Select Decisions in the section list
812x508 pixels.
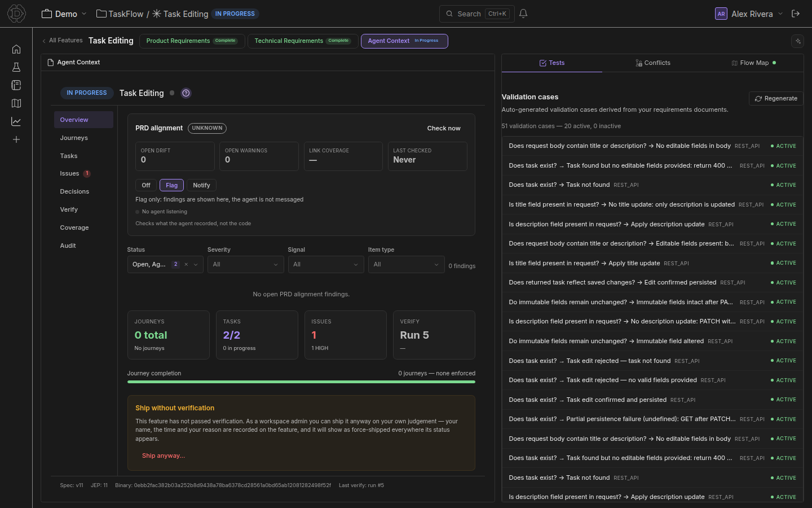coord(83,191)
